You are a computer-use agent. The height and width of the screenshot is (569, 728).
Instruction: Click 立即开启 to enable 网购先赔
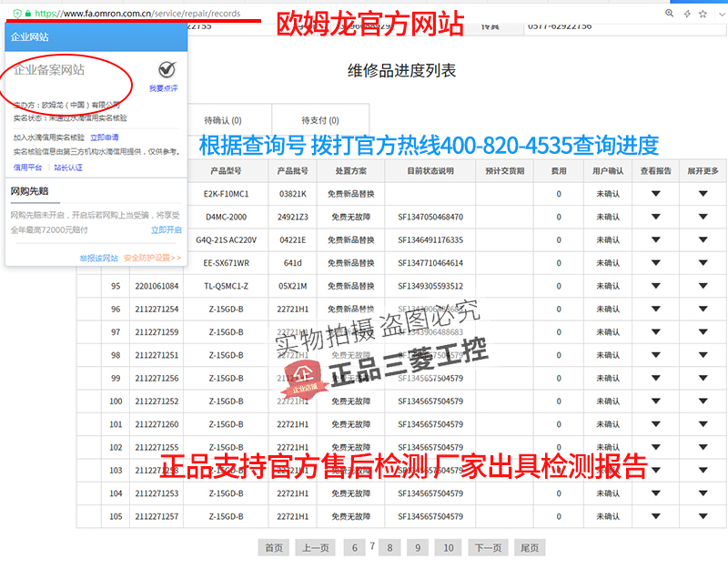pos(167,230)
